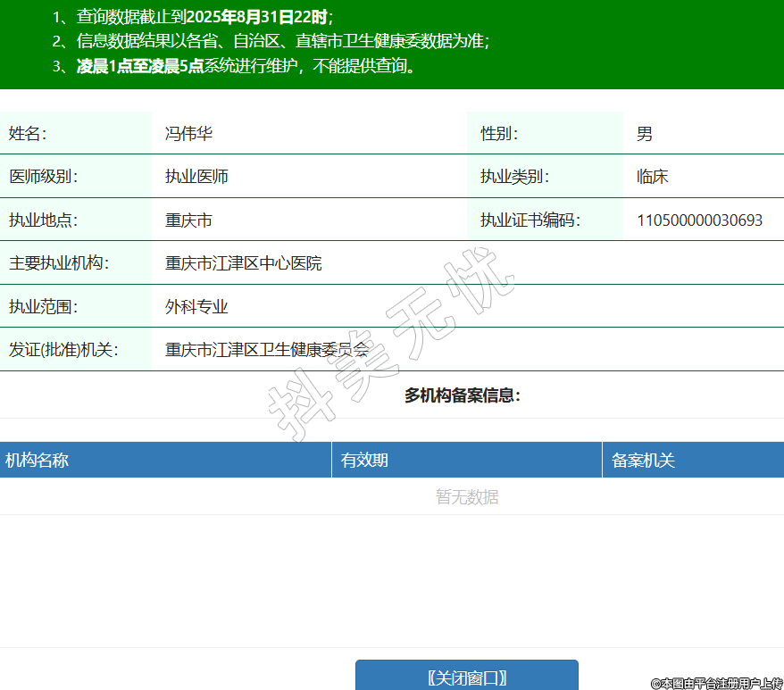Image resolution: width=784 pixels, height=690 pixels.
Task: Click the 本图由平台注册用户上传 copyright notice
Action: (x=716, y=683)
